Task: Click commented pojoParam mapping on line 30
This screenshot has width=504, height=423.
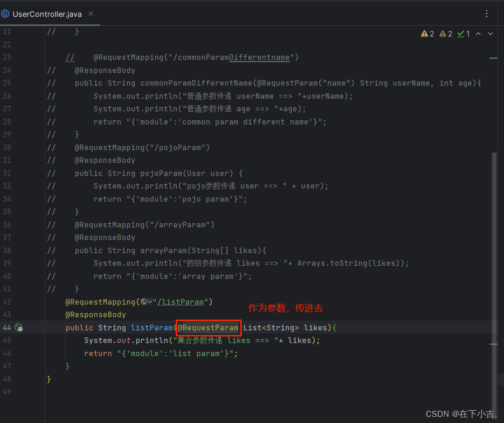Action: click(x=142, y=148)
